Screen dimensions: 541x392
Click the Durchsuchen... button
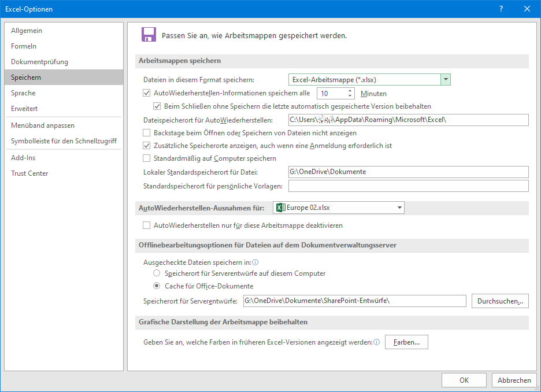tap(500, 301)
